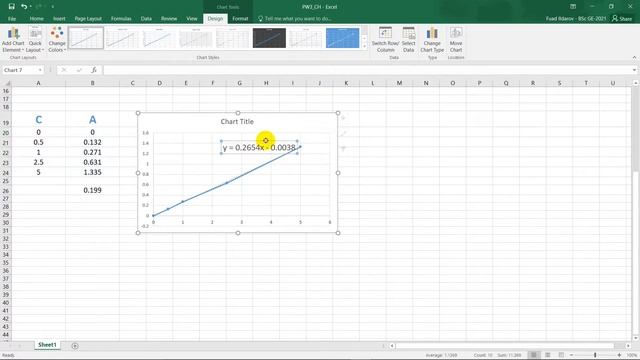Switch to the Formulas tab
Viewport: 640px width, 360px height.
point(121,19)
